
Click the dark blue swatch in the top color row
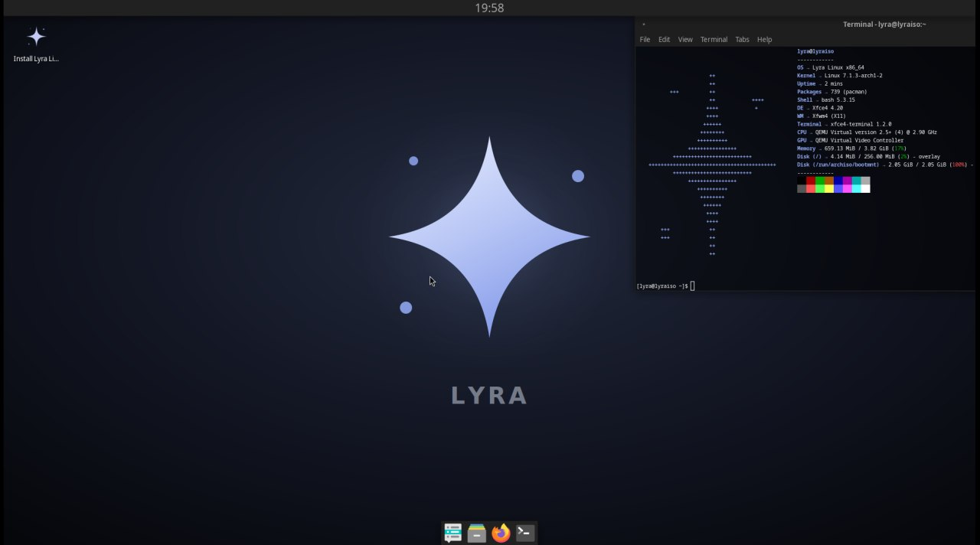click(x=838, y=181)
